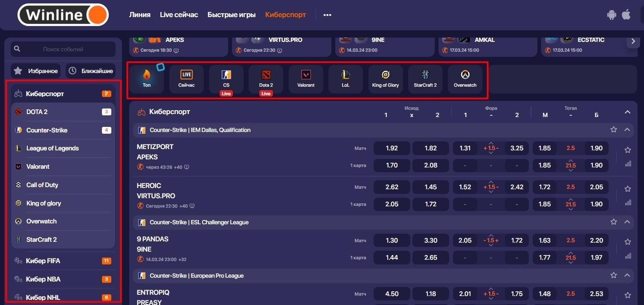Open the three-dots more menu in header
The image size is (644, 305).
327,15
